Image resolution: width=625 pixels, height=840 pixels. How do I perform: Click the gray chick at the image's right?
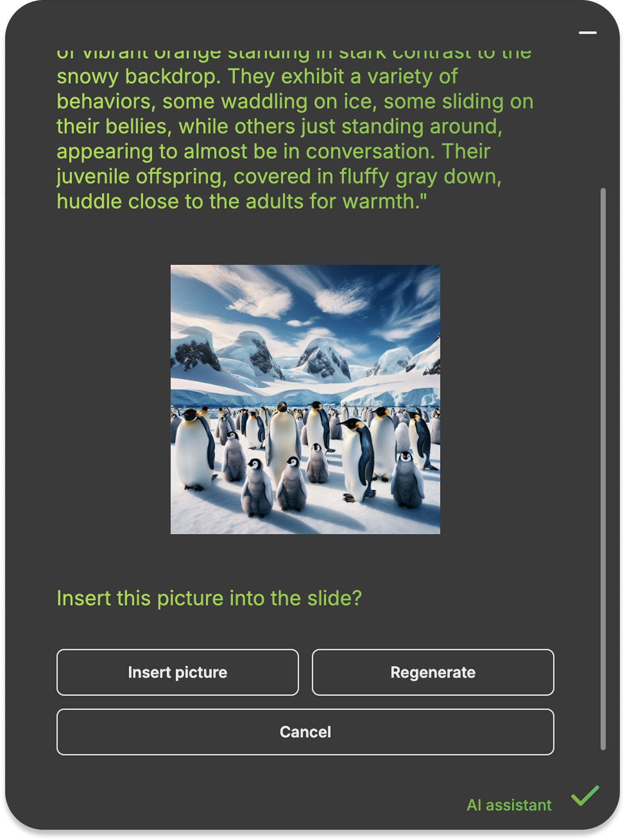(x=407, y=480)
